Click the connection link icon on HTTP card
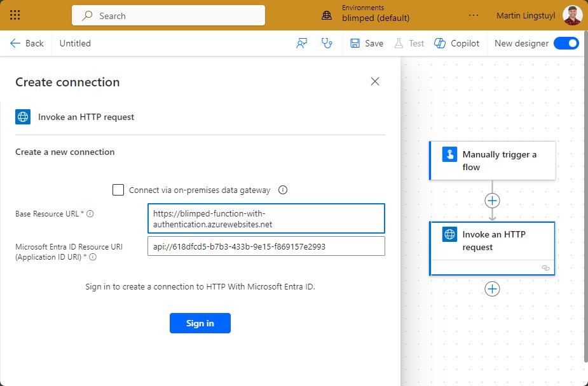Screen dimensions: 588x386 tap(545, 268)
